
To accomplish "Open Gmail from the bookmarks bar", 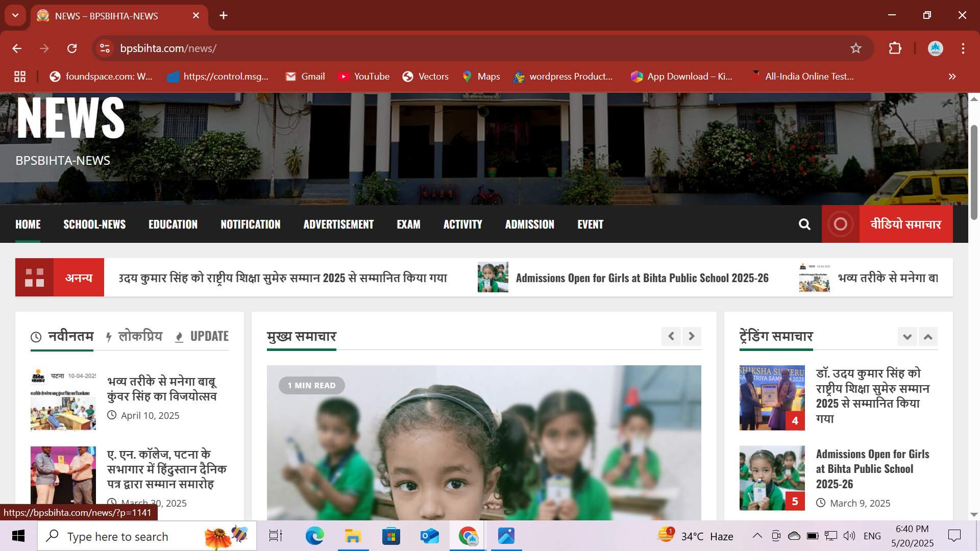I will click(305, 77).
